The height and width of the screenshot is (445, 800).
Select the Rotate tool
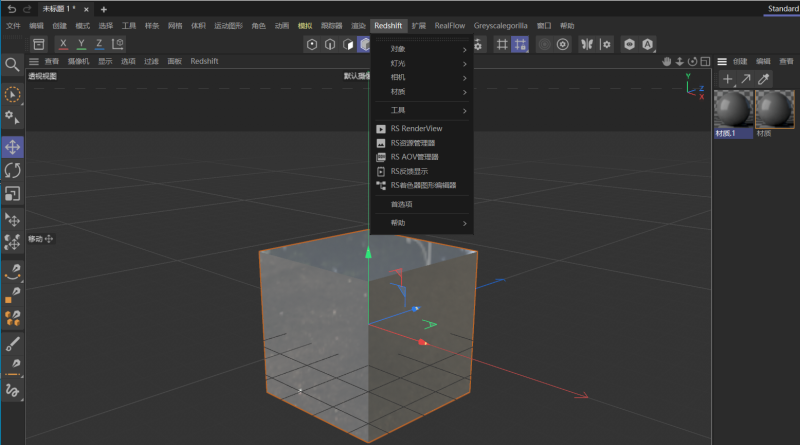coord(12,170)
